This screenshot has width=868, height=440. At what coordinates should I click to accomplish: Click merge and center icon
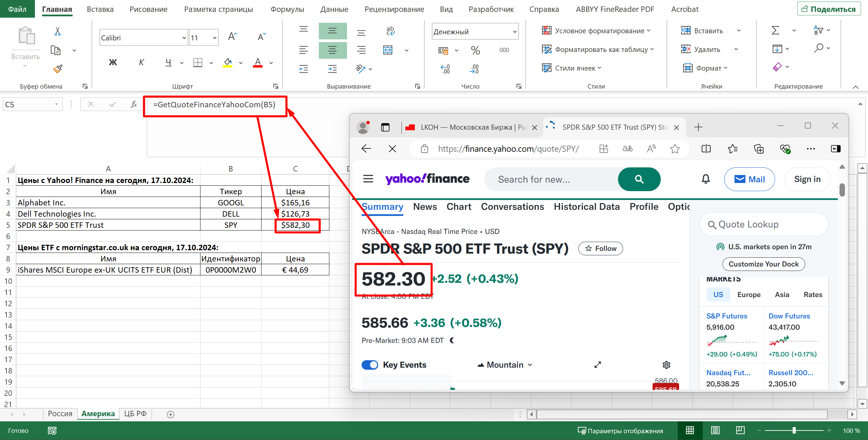[388, 50]
